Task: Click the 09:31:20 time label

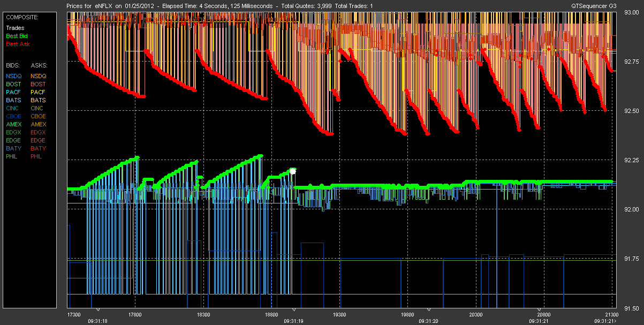Action: click(429, 321)
